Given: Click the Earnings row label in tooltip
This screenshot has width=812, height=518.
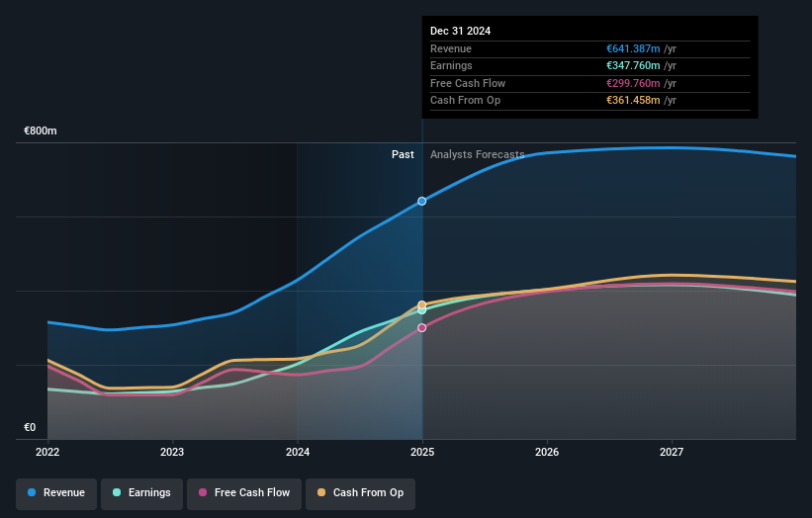Looking at the screenshot, I should click(451, 65).
